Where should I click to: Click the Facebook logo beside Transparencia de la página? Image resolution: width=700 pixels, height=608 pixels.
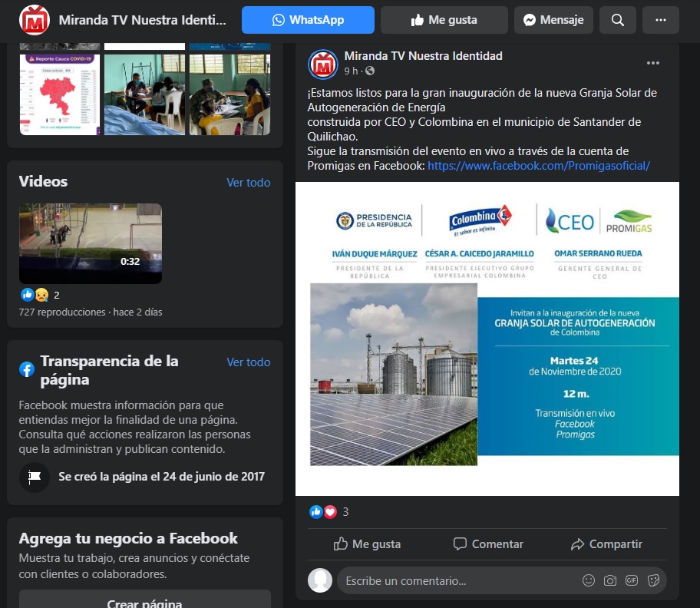point(27,369)
